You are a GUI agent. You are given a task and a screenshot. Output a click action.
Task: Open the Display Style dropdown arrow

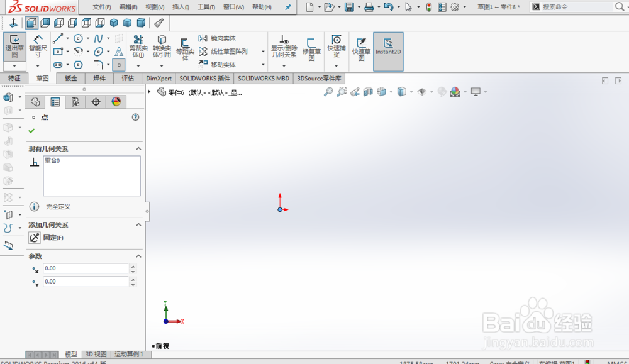click(x=410, y=91)
